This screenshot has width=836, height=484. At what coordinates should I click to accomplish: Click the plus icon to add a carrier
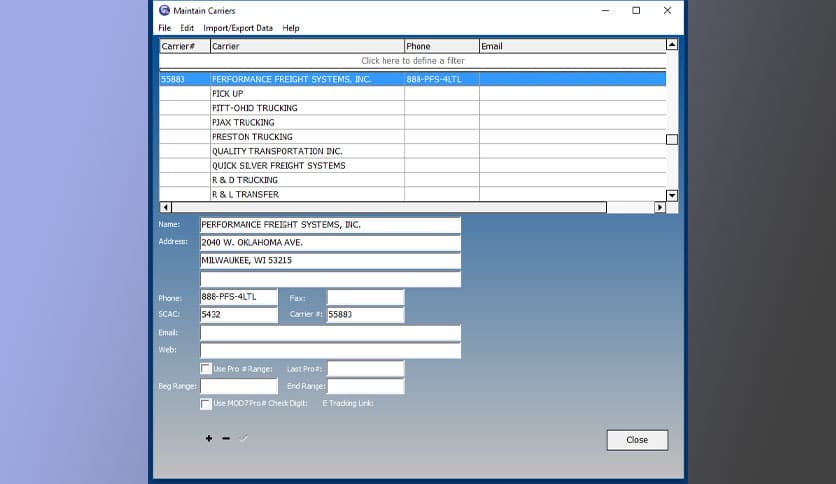point(209,439)
